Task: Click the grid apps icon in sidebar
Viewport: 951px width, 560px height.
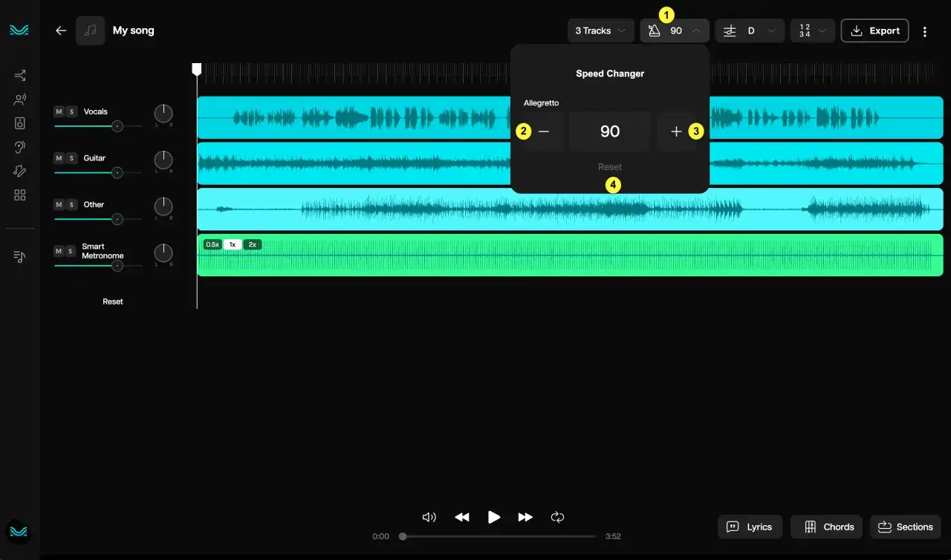Action: point(20,195)
